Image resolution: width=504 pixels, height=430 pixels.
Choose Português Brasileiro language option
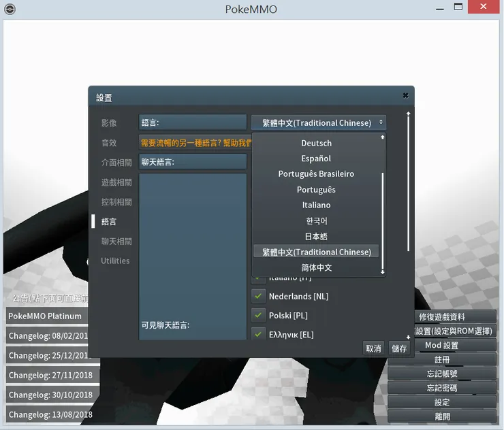click(x=316, y=174)
